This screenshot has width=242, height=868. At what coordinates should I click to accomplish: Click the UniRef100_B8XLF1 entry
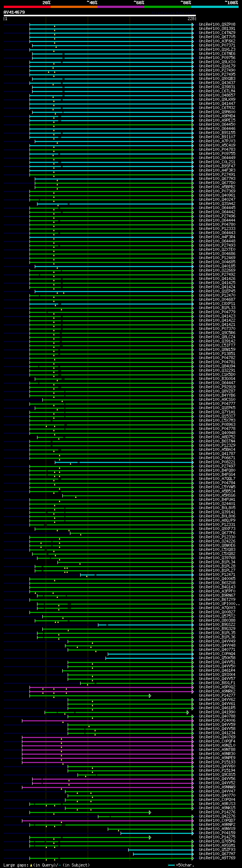217,683
